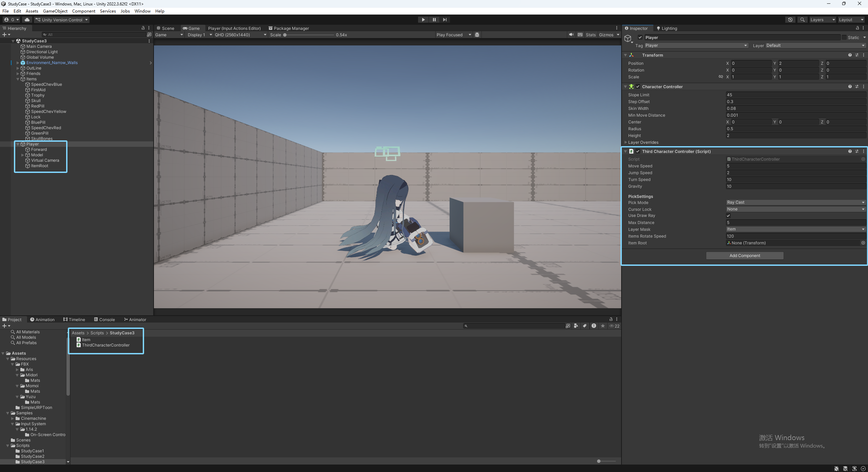Click the Pause button in the toolbar
Viewport: 868px width, 472px height.
point(434,20)
